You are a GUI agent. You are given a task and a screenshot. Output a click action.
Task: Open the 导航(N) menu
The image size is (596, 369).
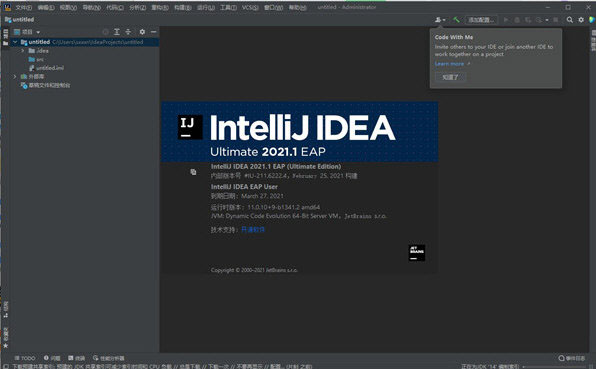click(x=92, y=8)
